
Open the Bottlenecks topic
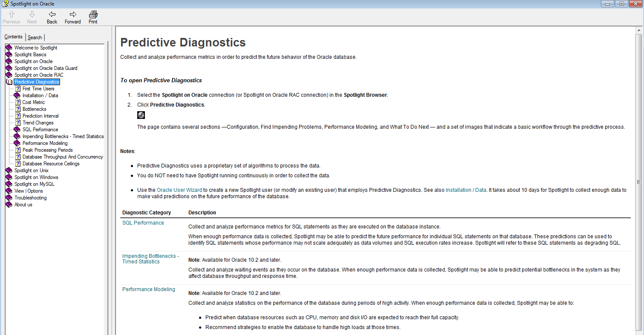pos(35,109)
